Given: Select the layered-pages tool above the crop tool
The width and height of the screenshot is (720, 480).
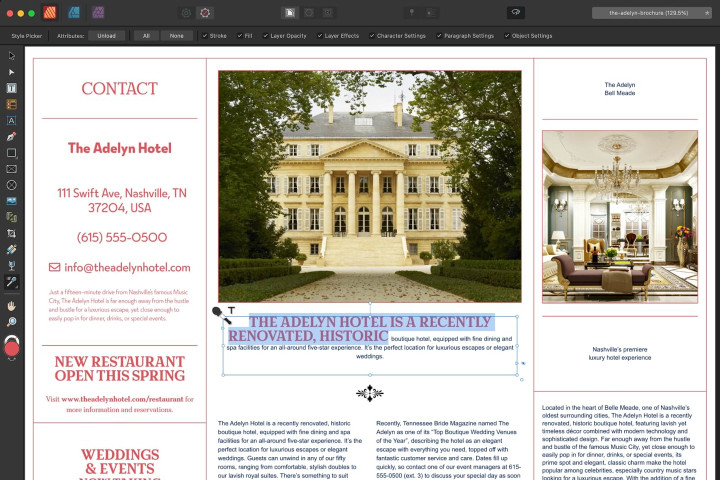Looking at the screenshot, I should click(11, 217).
